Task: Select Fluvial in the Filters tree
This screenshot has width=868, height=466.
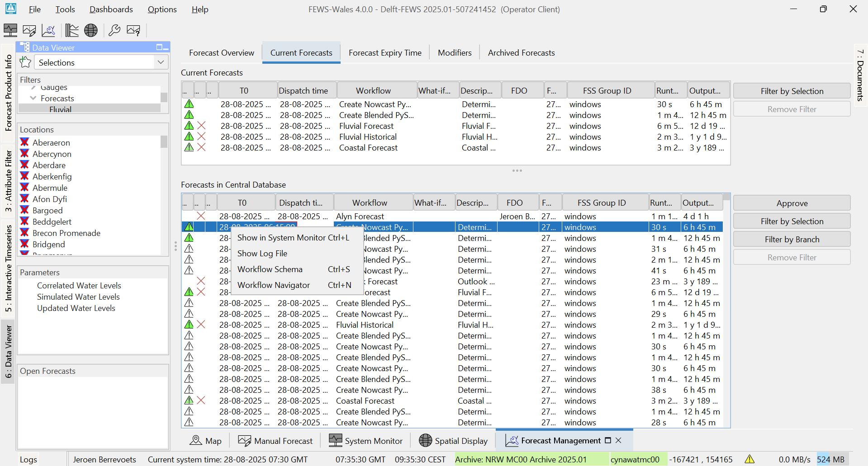Action: click(x=61, y=109)
